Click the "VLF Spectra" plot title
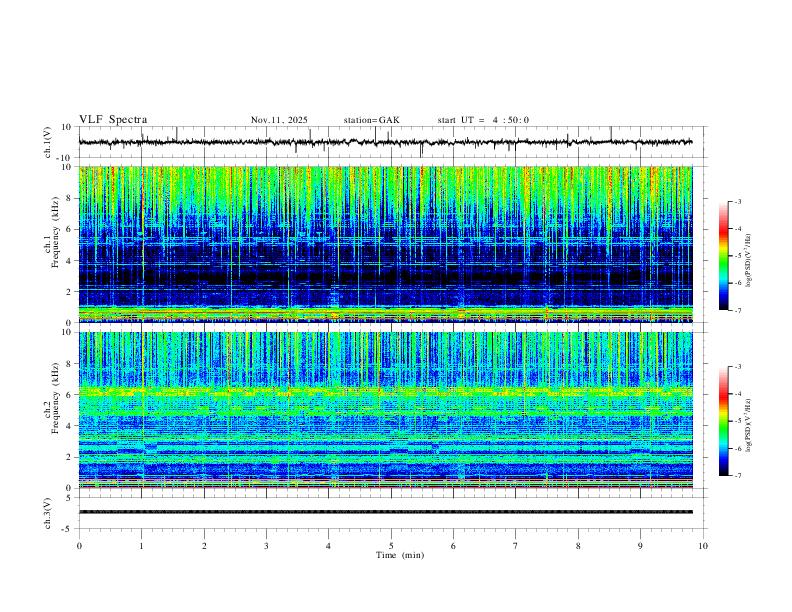This screenshot has height=612, width=792. pos(113,120)
